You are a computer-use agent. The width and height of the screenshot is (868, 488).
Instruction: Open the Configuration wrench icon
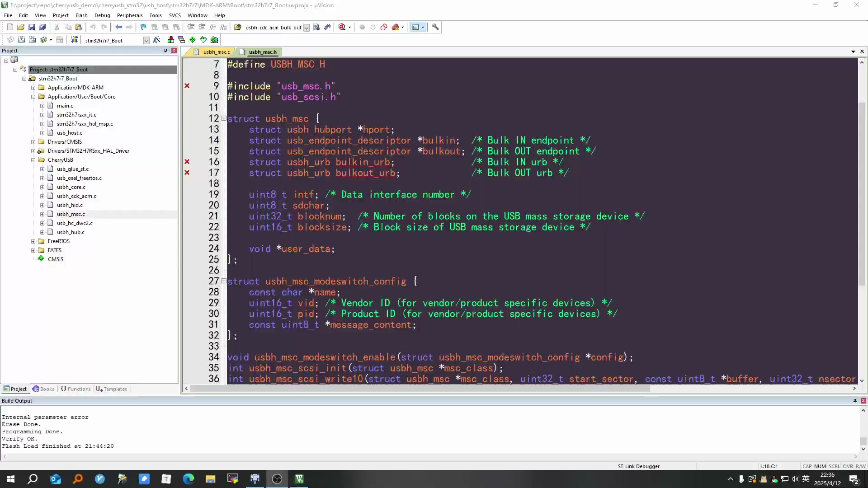coord(435,27)
